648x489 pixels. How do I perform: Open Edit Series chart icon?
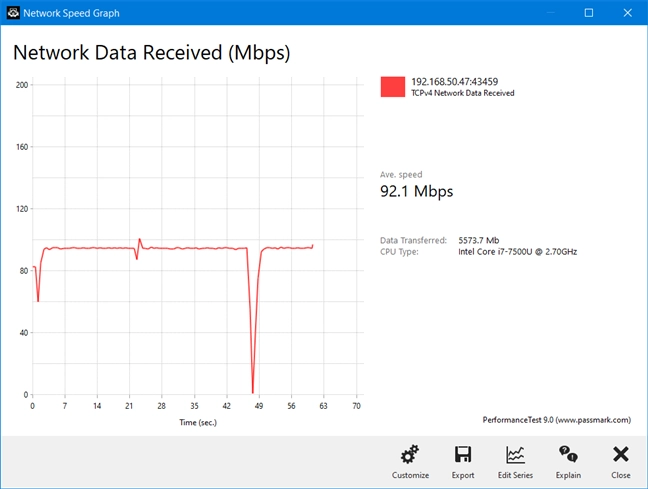pyautogui.click(x=515, y=454)
